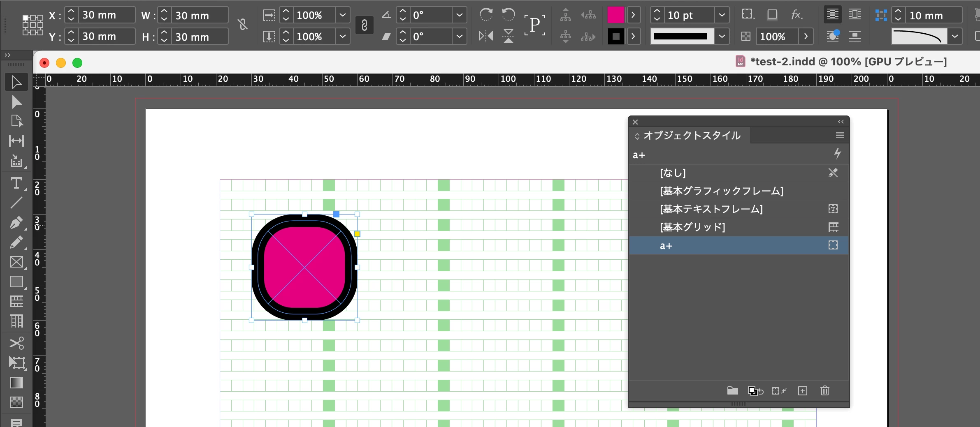The image size is (980, 427).
Task: Open Y scale percentage dropdown
Action: coord(343,37)
